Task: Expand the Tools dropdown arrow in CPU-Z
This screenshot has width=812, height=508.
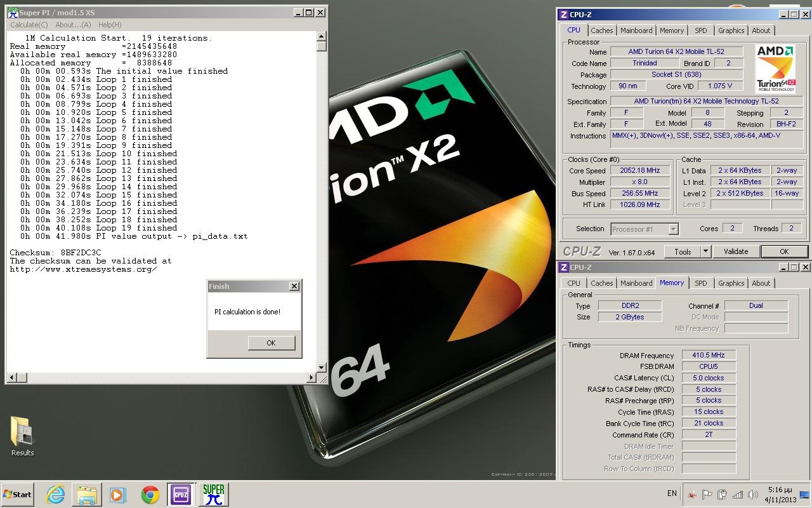Action: click(x=705, y=251)
